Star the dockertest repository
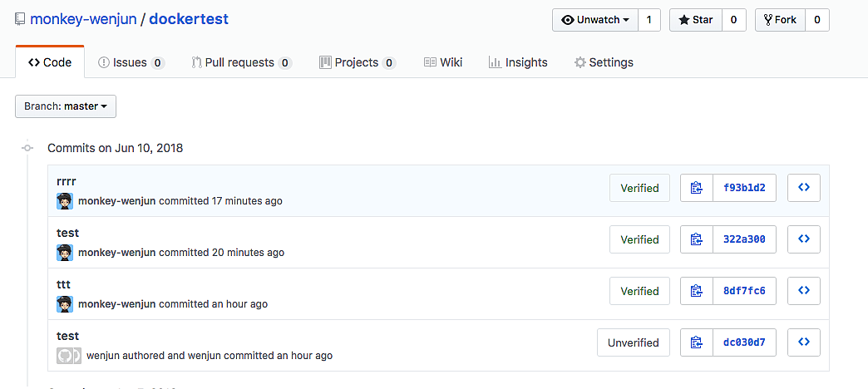The width and height of the screenshot is (868, 389). click(695, 20)
